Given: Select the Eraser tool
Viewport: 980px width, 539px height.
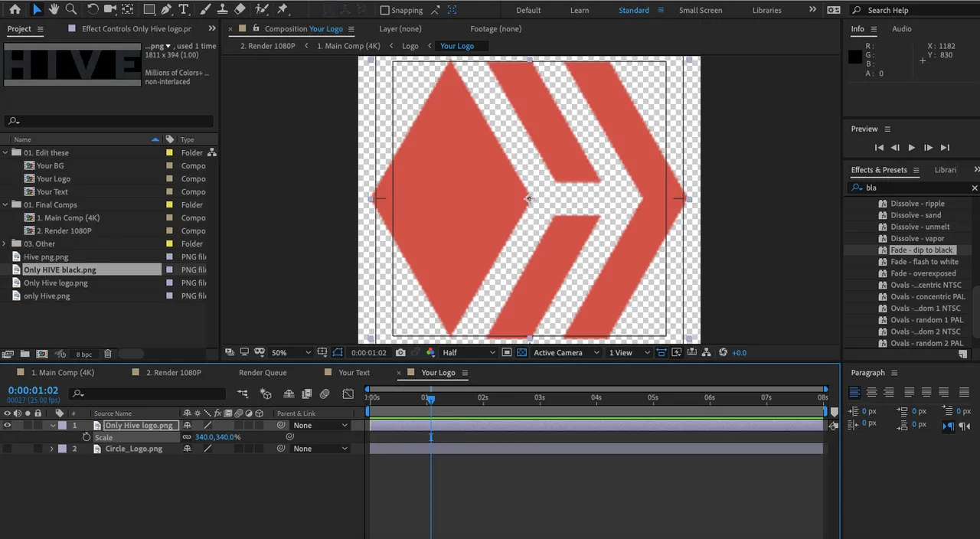Looking at the screenshot, I should tap(240, 9).
